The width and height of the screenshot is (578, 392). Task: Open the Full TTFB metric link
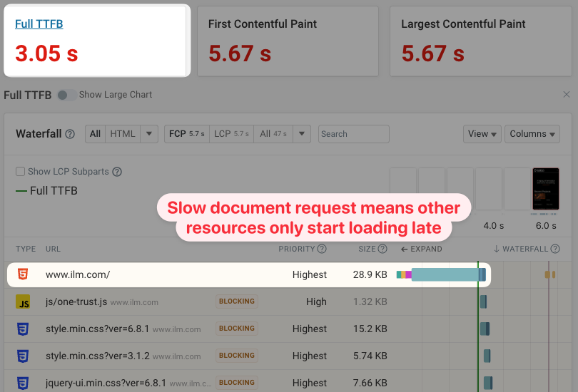[39, 24]
